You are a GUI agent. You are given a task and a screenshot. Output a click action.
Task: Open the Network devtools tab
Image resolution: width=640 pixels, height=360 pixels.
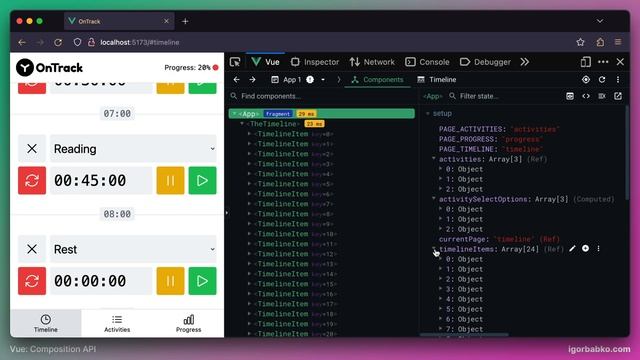click(x=372, y=62)
